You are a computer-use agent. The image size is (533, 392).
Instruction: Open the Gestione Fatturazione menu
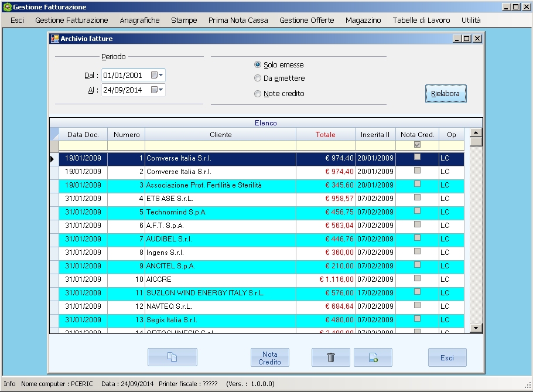coord(71,21)
